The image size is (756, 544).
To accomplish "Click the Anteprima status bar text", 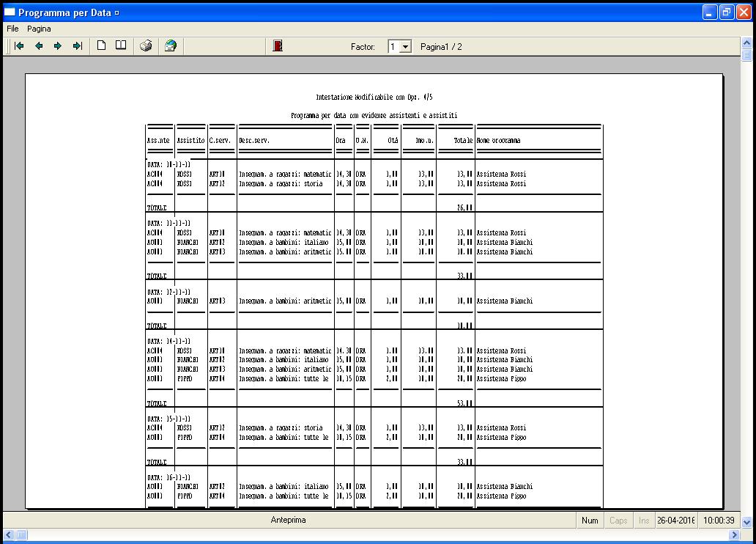I will 289,520.
